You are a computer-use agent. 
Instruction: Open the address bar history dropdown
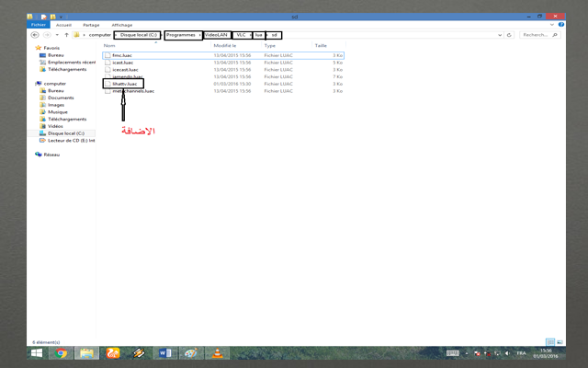click(500, 35)
